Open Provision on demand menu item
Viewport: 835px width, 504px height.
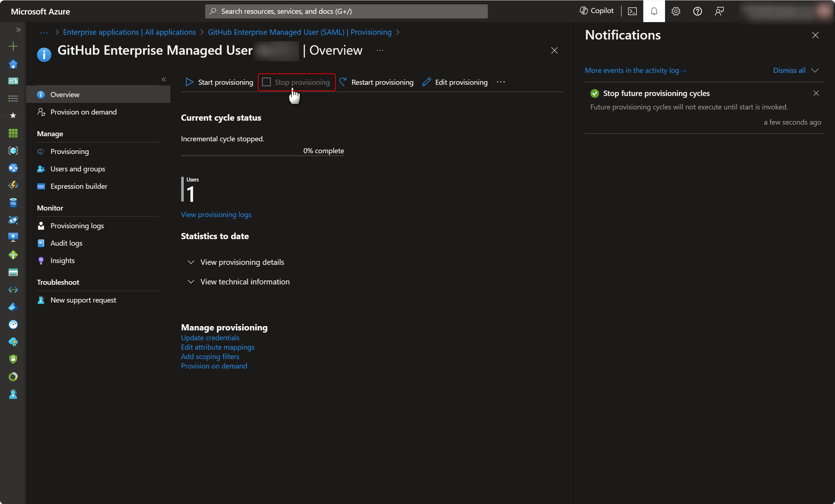(83, 112)
